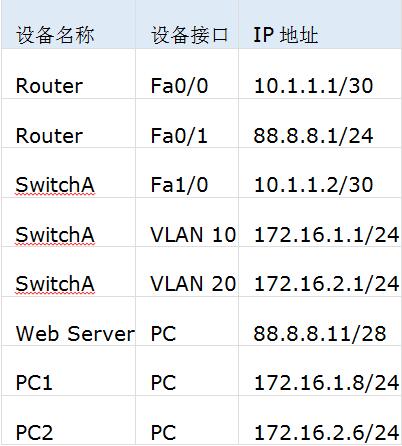Viewport: 402px width, 446px height.
Task: Select the PC1 device name cell
Action: tap(68, 371)
